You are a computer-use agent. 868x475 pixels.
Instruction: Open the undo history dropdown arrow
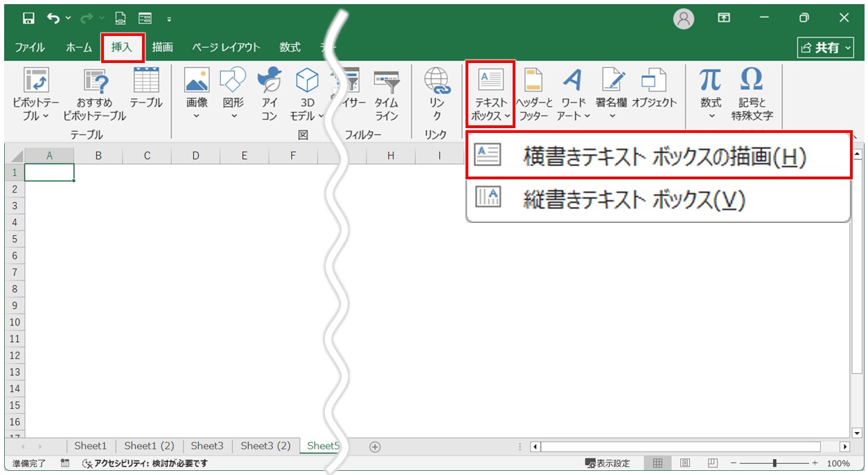[68, 19]
